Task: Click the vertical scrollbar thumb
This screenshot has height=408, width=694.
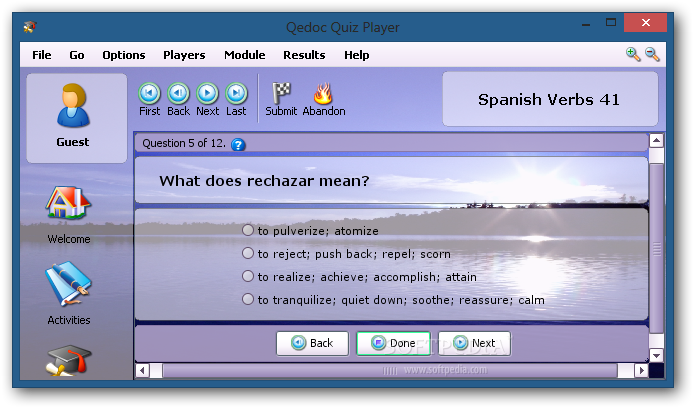Action: click(656, 248)
